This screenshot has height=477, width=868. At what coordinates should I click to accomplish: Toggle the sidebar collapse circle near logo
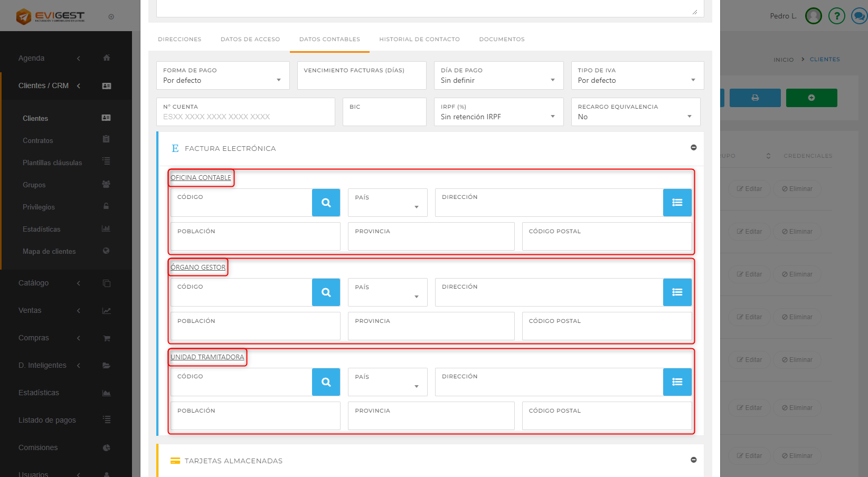111,17
